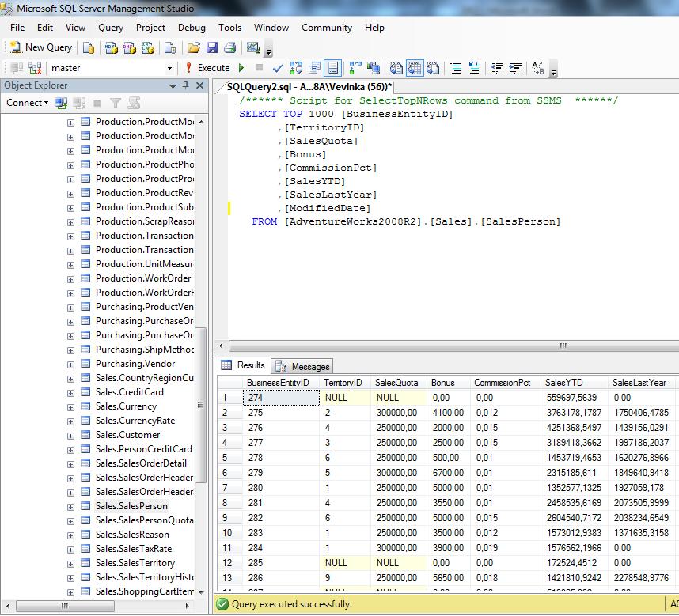Toggle Include Client Statistics

pyautogui.click(x=374, y=68)
